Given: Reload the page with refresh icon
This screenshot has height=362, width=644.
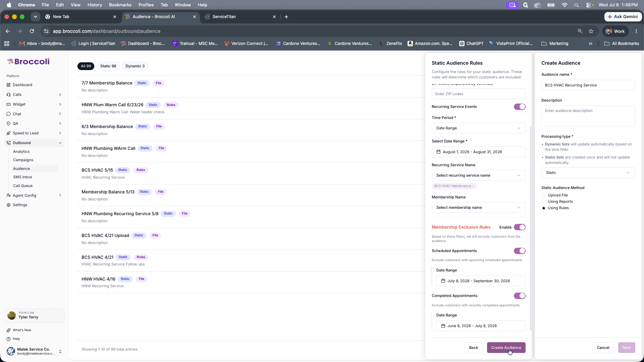Looking at the screenshot, I should pyautogui.click(x=32, y=31).
